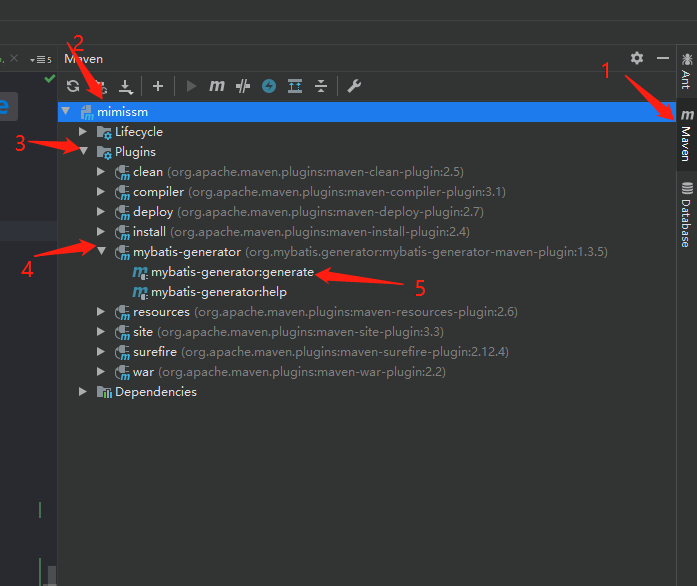Screen dimensions: 697x586
Task: Toggle Skip Tests mode icon
Action: 243,86
